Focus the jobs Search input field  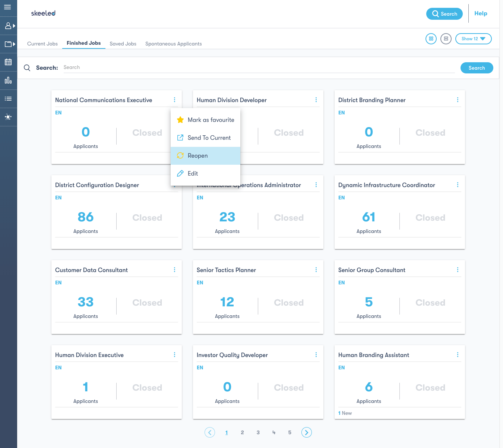point(259,67)
